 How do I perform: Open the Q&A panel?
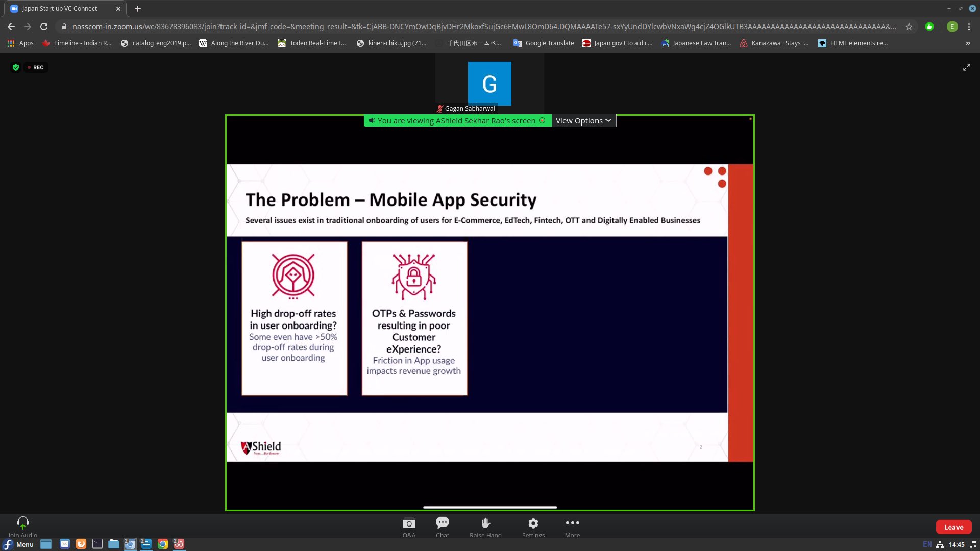[x=409, y=524]
